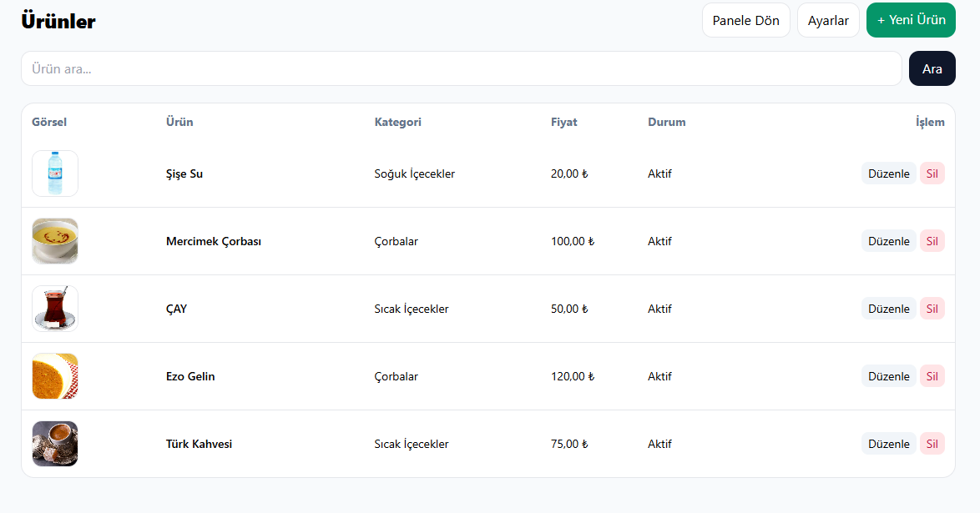Remove Mercimek Çorbası with Sil button

tap(932, 241)
